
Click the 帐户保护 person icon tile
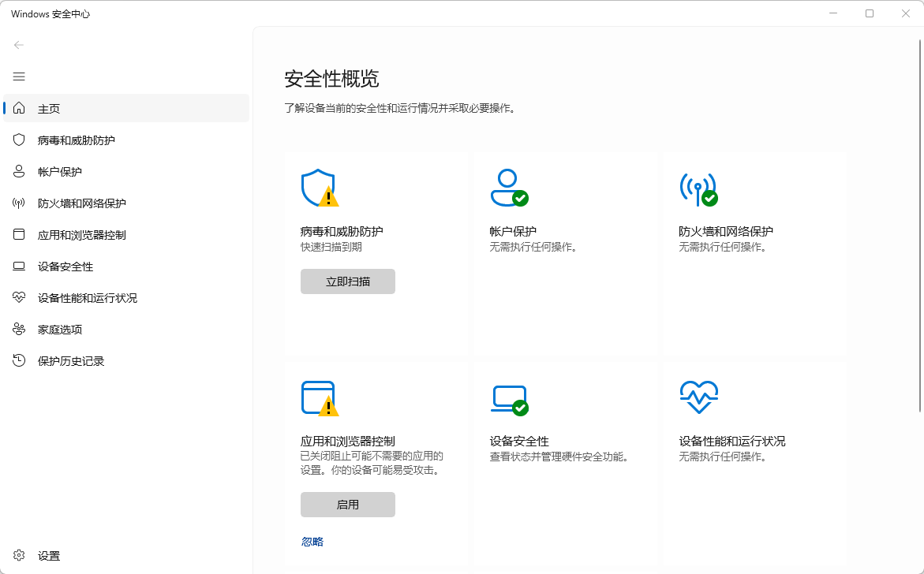(509, 188)
